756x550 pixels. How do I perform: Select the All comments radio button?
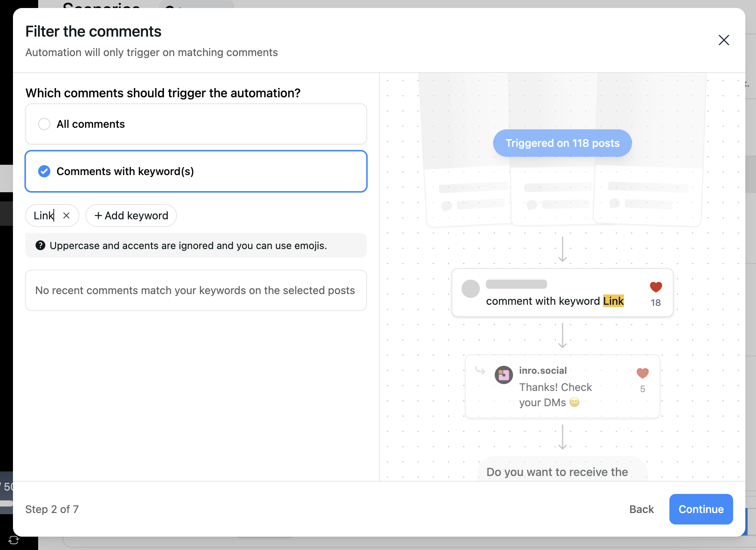pyautogui.click(x=44, y=124)
